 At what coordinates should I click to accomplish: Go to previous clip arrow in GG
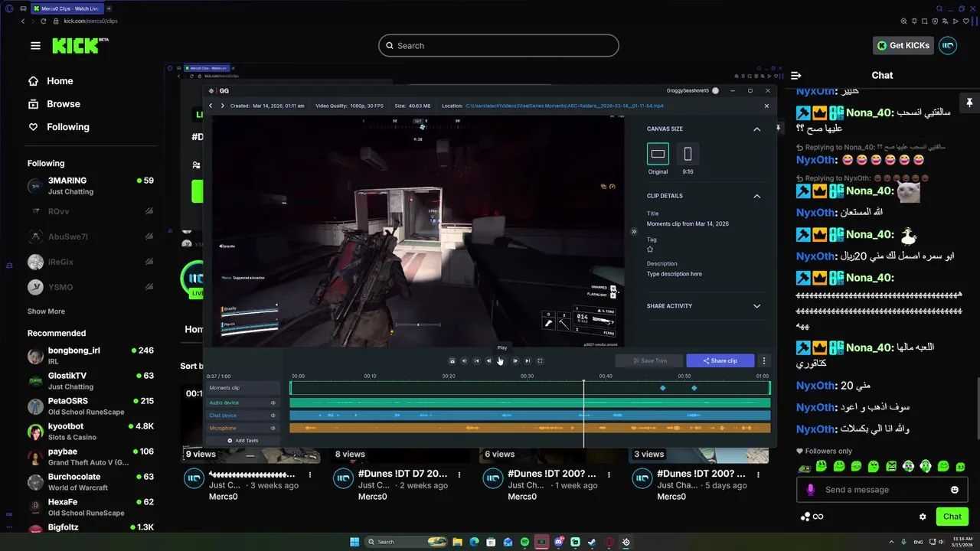[x=211, y=106]
